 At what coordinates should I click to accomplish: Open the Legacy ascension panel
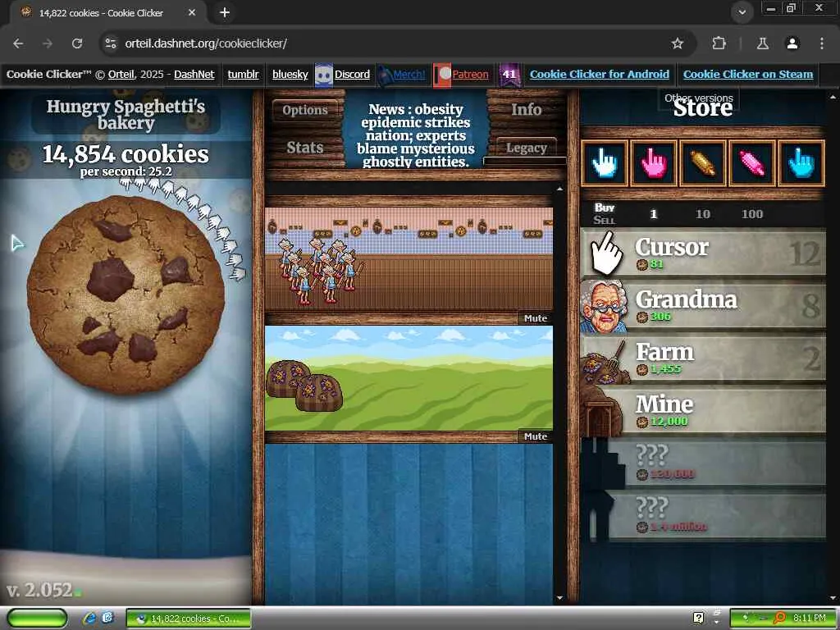pos(526,148)
